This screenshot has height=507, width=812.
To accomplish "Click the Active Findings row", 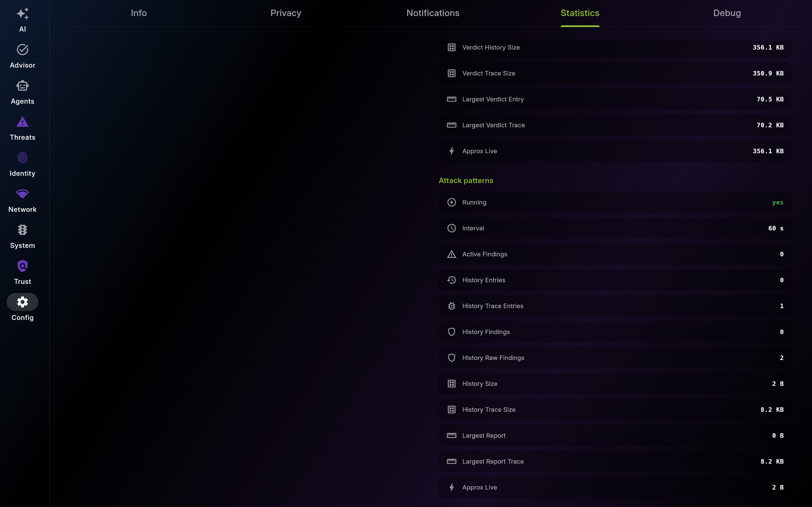I will (x=615, y=254).
